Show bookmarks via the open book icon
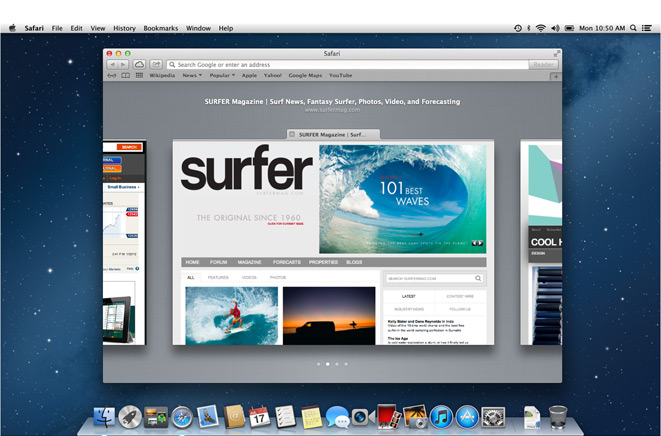This screenshot has height=436, width=661. [125, 75]
